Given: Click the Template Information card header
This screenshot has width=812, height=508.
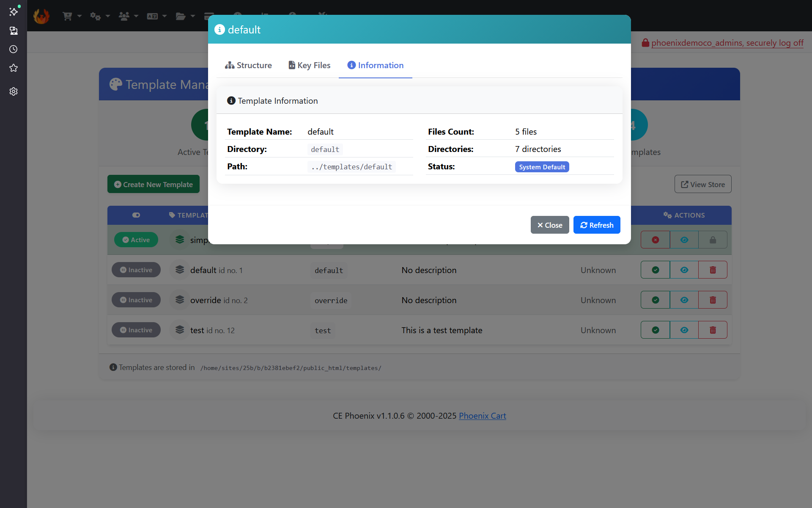Looking at the screenshot, I should [420, 100].
